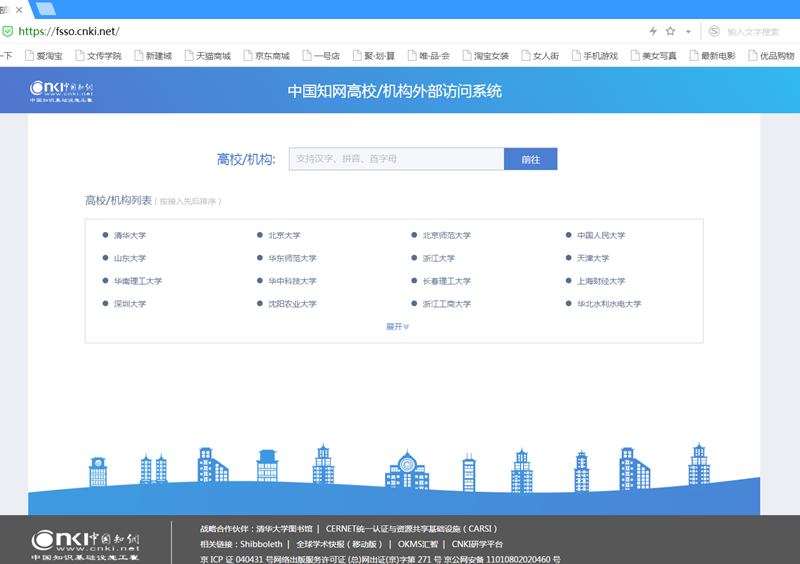This screenshot has width=800, height=564.
Task: Open the 爱淘宝 bookmark
Action: click(49, 56)
